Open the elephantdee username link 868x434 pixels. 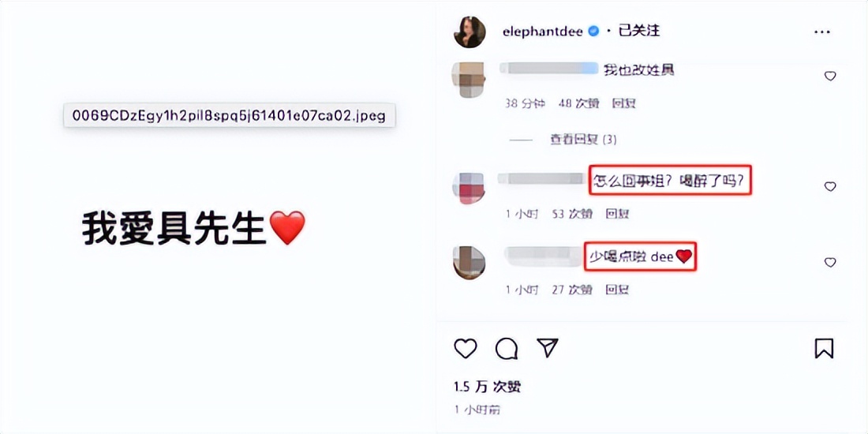coord(543,32)
